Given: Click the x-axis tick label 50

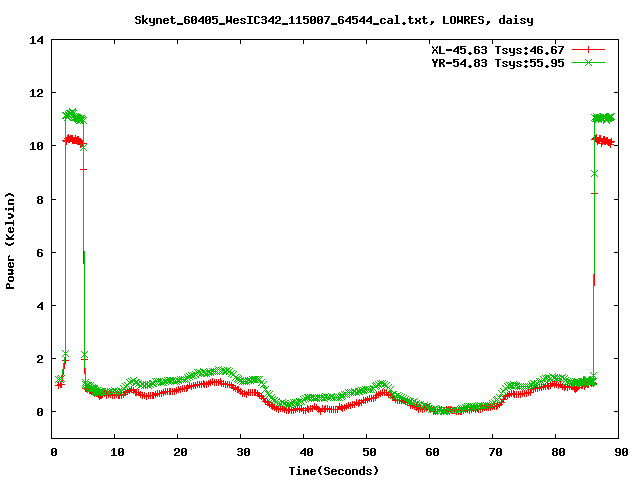Looking at the screenshot, I should pyautogui.click(x=369, y=452).
